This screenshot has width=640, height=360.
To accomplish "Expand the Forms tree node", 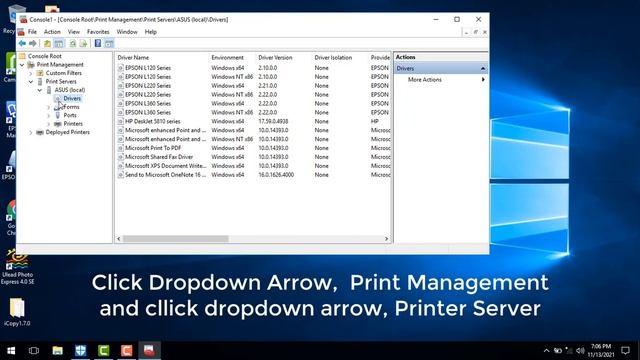I will 49,107.
